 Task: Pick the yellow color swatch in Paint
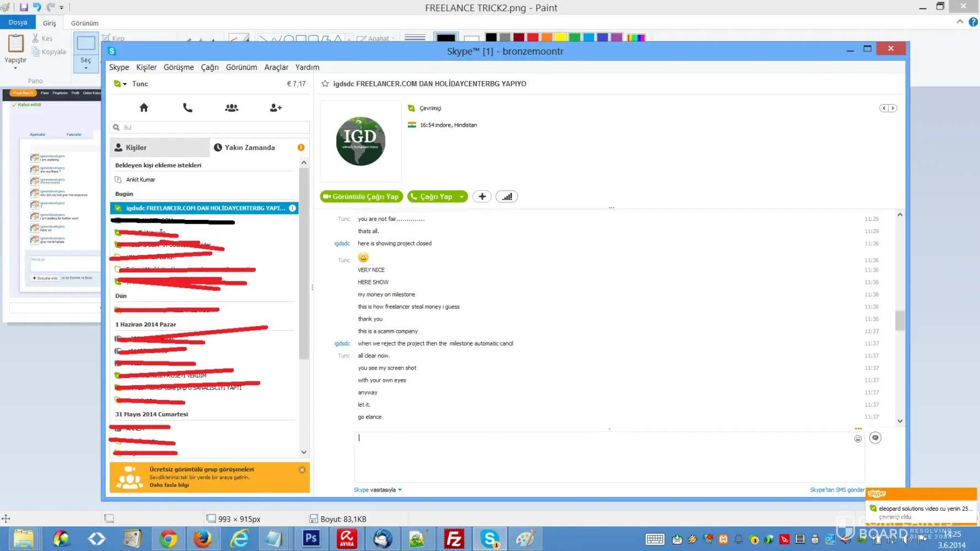561,37
